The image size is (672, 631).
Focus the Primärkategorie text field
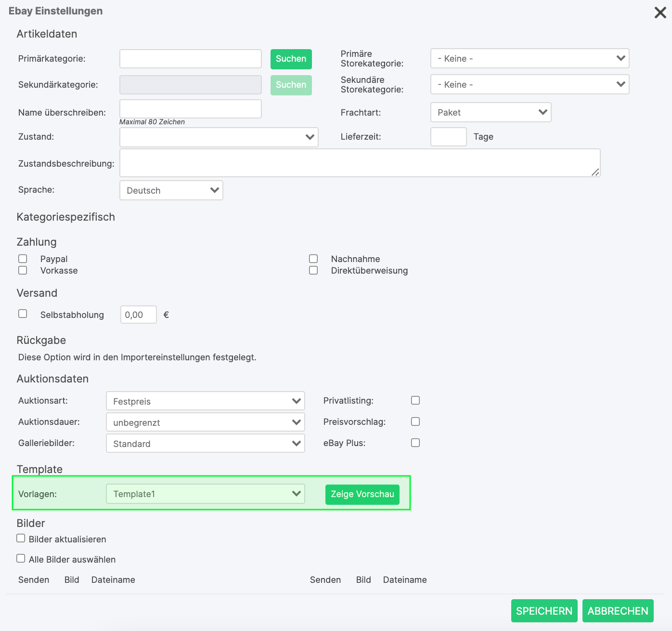(x=190, y=59)
